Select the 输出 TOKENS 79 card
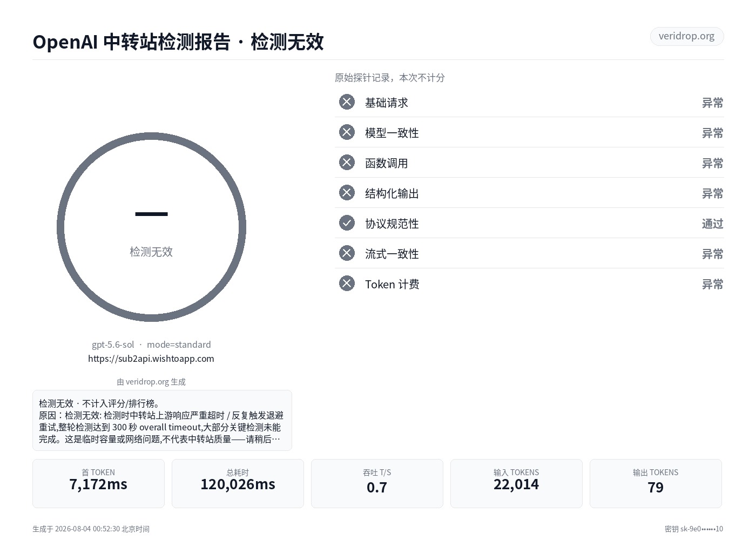This screenshot has height=540, width=756. pos(656,483)
